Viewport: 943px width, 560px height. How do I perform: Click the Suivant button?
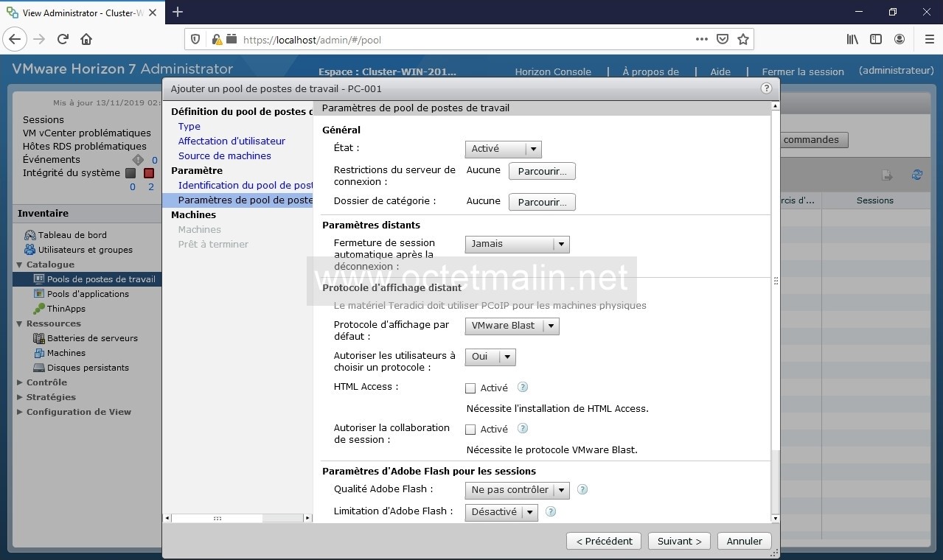coord(680,541)
